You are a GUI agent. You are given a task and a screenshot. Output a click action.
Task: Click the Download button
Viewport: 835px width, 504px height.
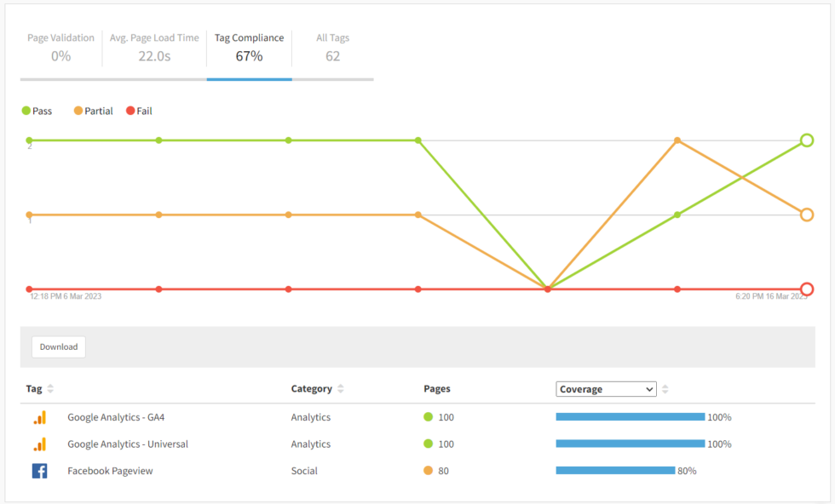coord(58,346)
